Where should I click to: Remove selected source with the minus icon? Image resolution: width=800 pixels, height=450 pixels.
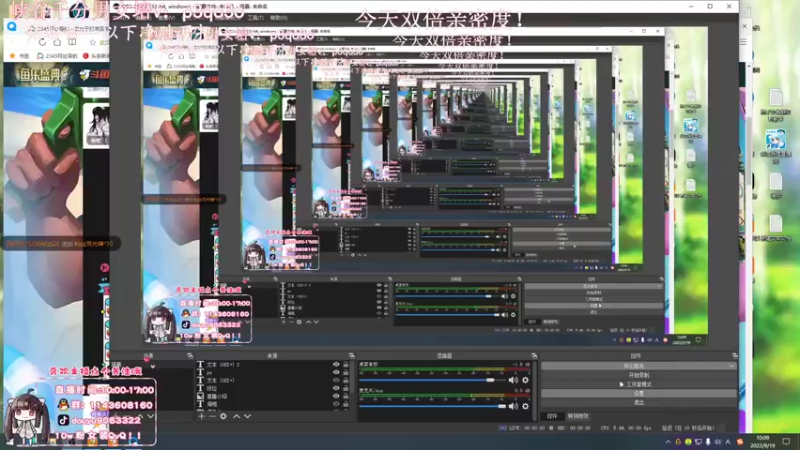pos(212,416)
